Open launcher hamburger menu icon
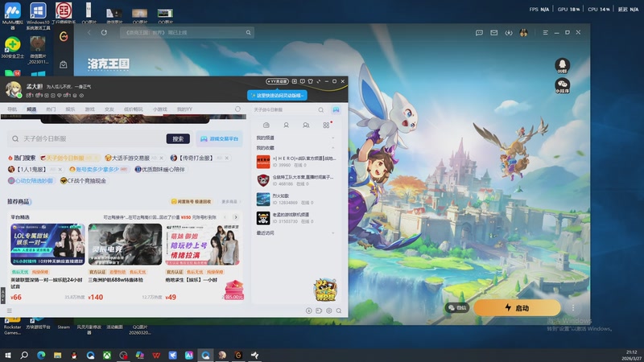644x362 pixels. click(546, 32)
